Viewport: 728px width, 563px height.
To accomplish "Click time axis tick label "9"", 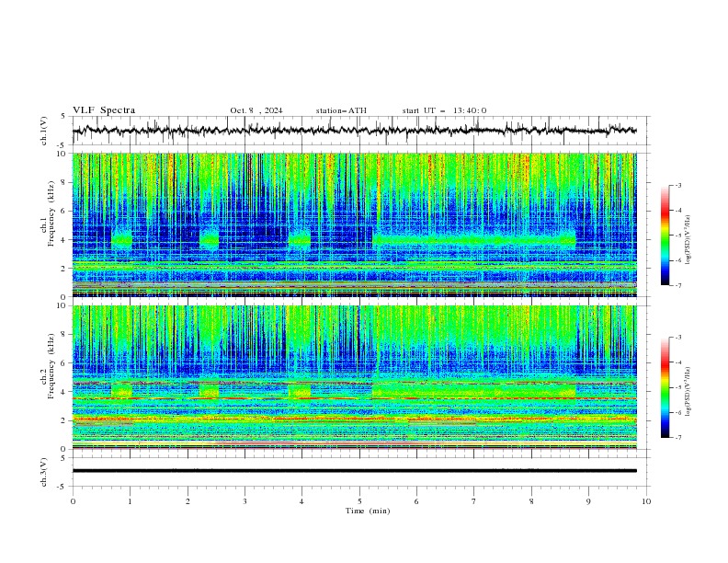I will click(x=588, y=501).
